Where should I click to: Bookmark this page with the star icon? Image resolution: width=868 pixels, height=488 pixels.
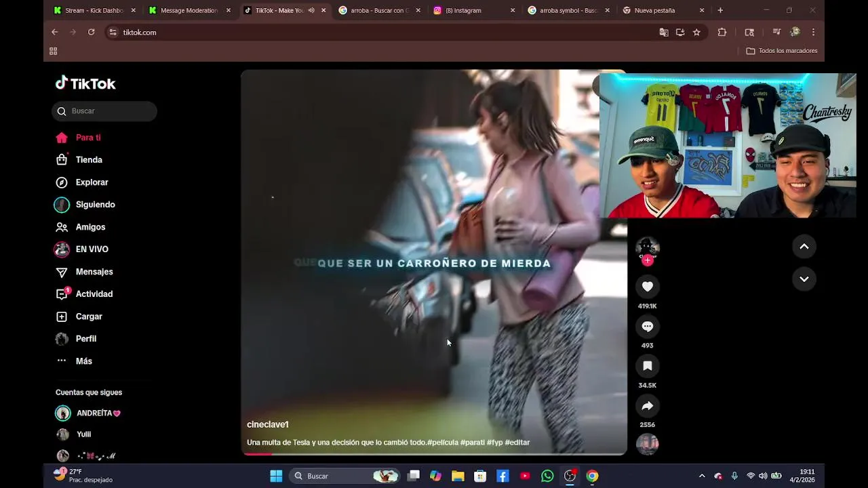[696, 32]
